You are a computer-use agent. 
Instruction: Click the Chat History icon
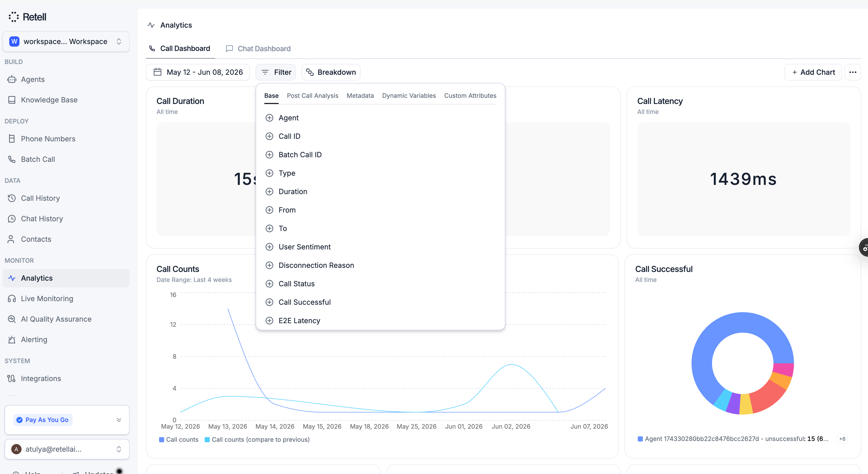12,219
